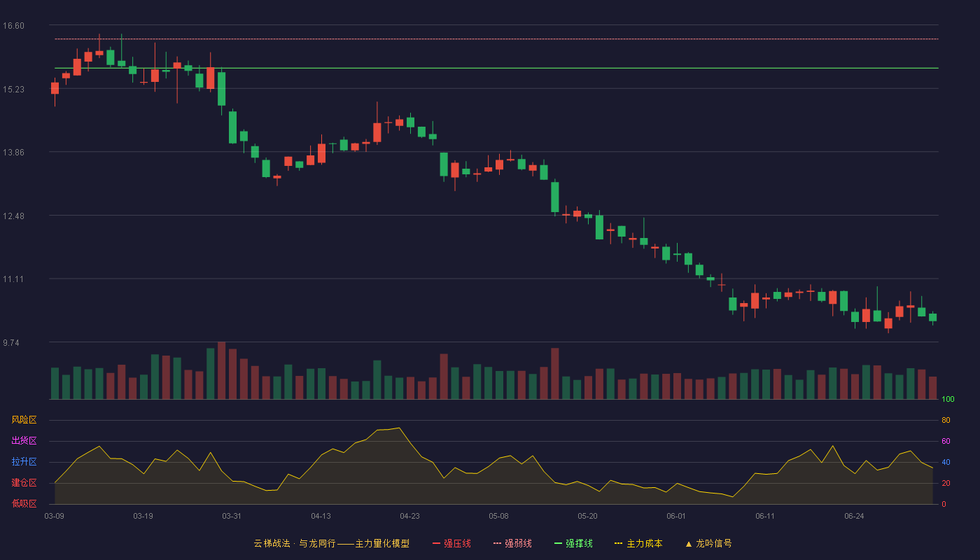This screenshot has width=980, height=560.
Task: Click the orange 80 indicator axis label
Action: pyautogui.click(x=946, y=420)
